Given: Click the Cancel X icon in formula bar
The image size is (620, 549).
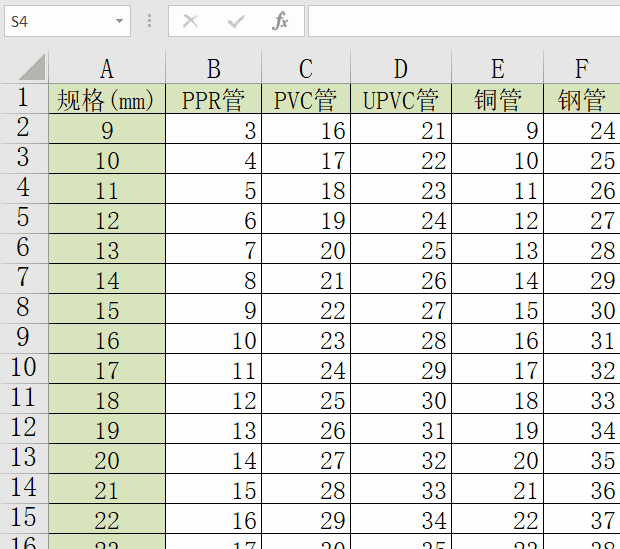Looking at the screenshot, I should pyautogui.click(x=191, y=21).
